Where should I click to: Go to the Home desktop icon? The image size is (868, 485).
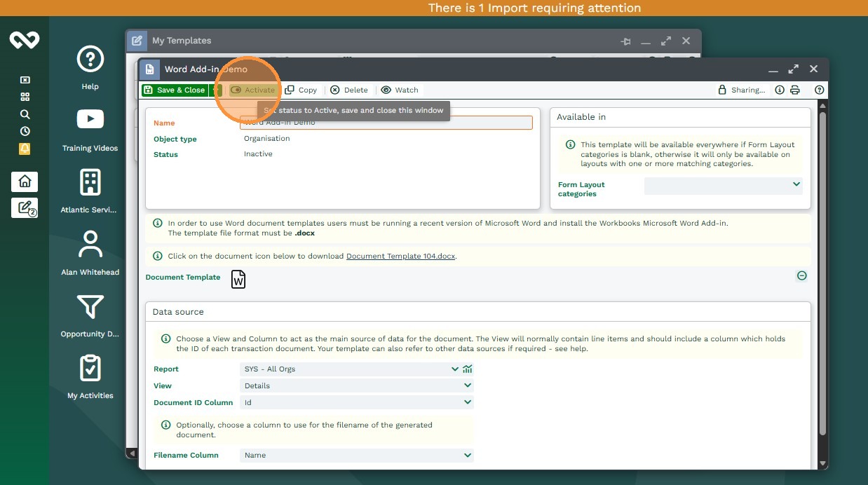pyautogui.click(x=25, y=182)
